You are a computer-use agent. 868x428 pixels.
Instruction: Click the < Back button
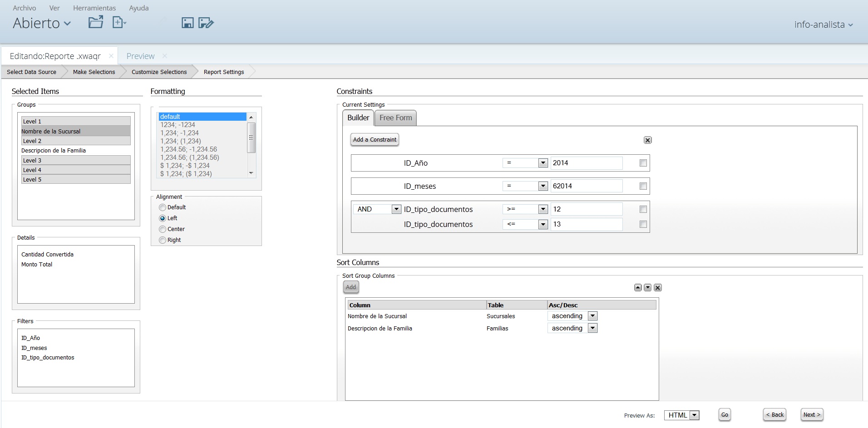775,415
